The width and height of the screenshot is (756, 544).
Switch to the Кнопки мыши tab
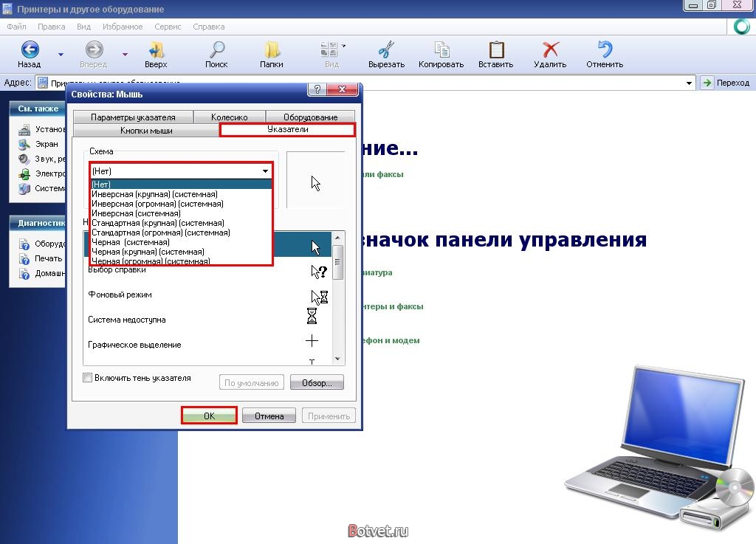click(x=146, y=131)
